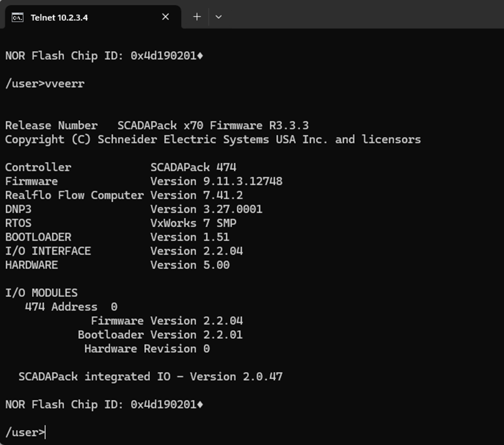Open a new tab with the plus icon
Viewport: 504px width, 445px height.
(197, 17)
